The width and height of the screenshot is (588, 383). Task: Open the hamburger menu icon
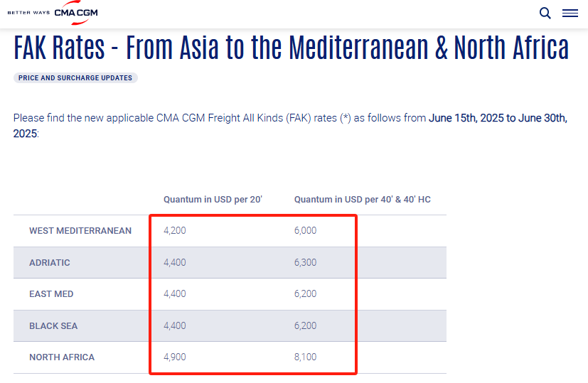(570, 13)
